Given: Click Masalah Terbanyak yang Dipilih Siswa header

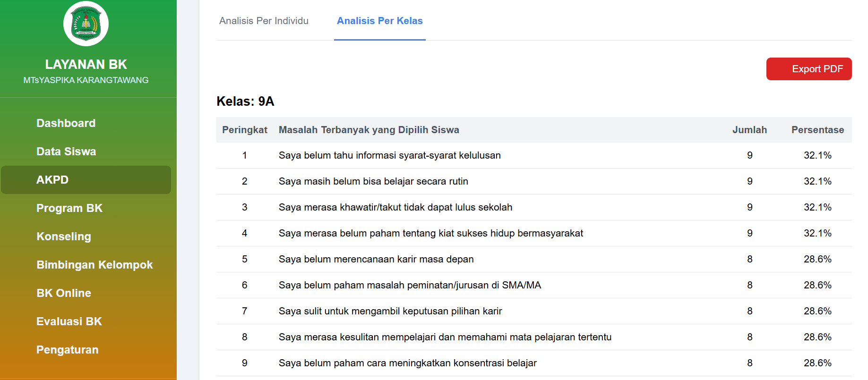Looking at the screenshot, I should point(369,130).
